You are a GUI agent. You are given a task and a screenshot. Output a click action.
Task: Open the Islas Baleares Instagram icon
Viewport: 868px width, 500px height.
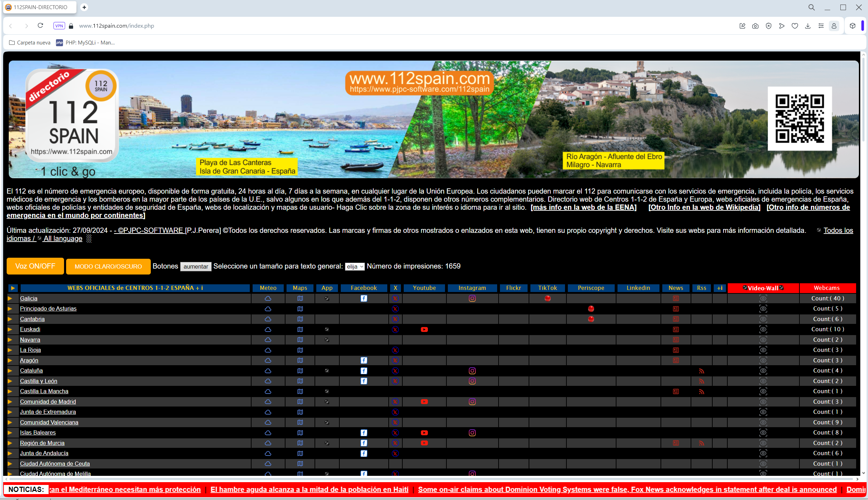[472, 433]
